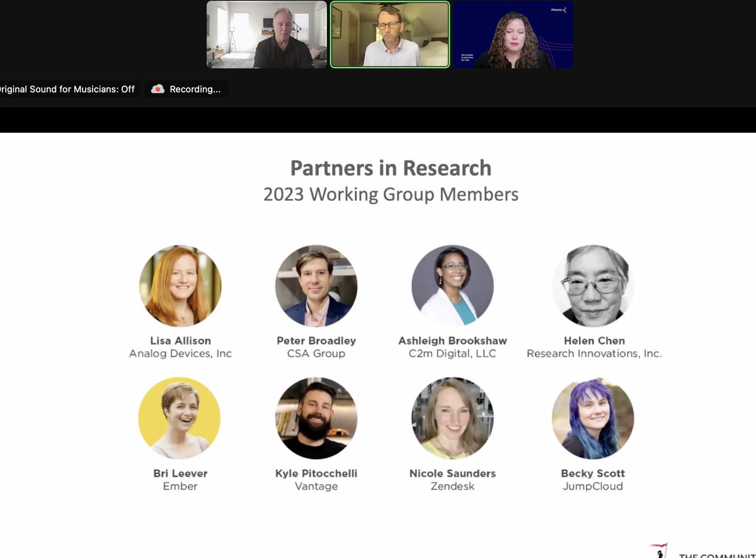Click the name Peter Broadley

pyautogui.click(x=316, y=341)
